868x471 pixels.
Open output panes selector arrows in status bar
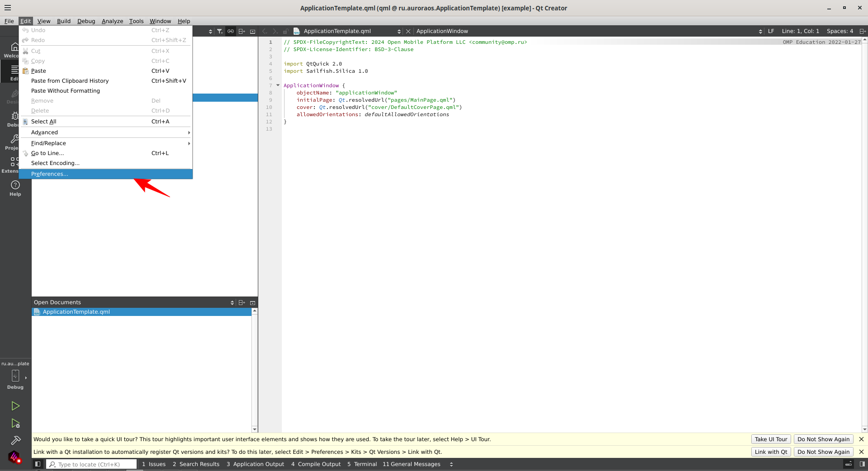tap(451, 464)
